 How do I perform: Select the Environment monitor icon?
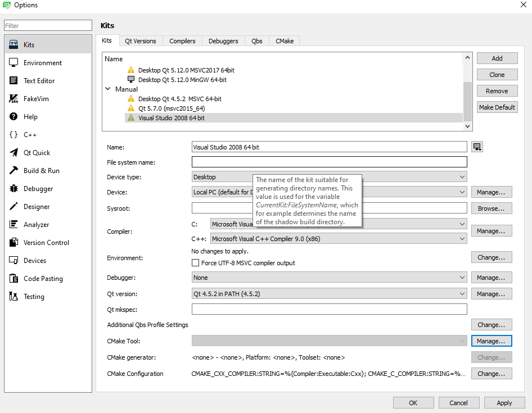(13, 62)
